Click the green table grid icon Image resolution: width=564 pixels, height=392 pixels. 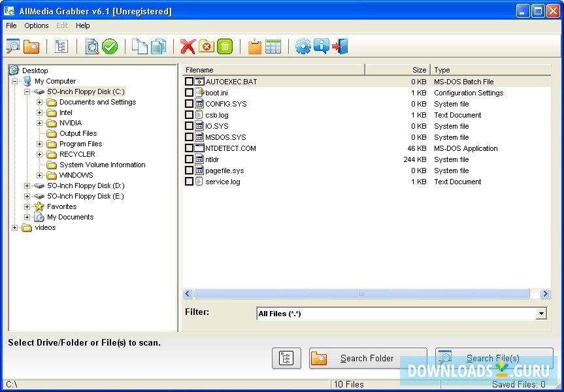273,47
